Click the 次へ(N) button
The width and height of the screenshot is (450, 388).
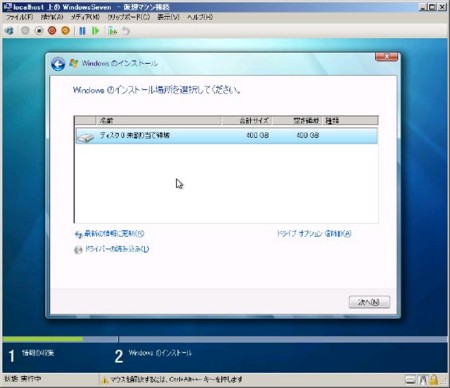tap(369, 302)
